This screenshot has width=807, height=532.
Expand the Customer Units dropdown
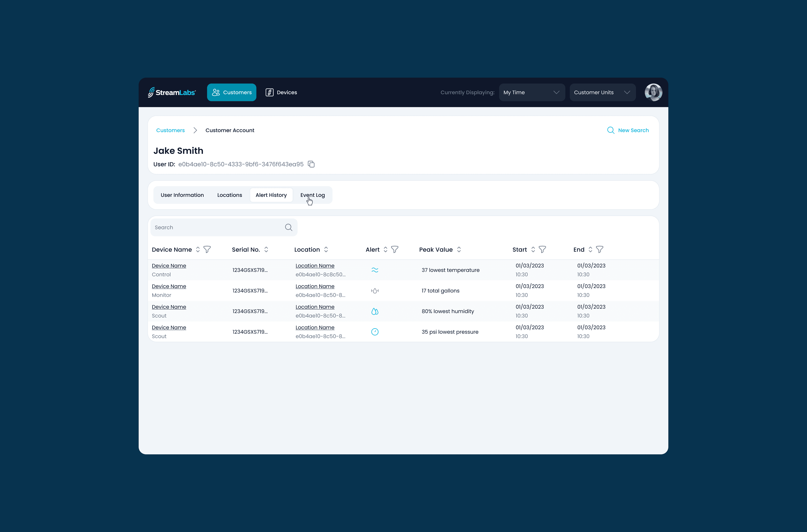pos(602,92)
